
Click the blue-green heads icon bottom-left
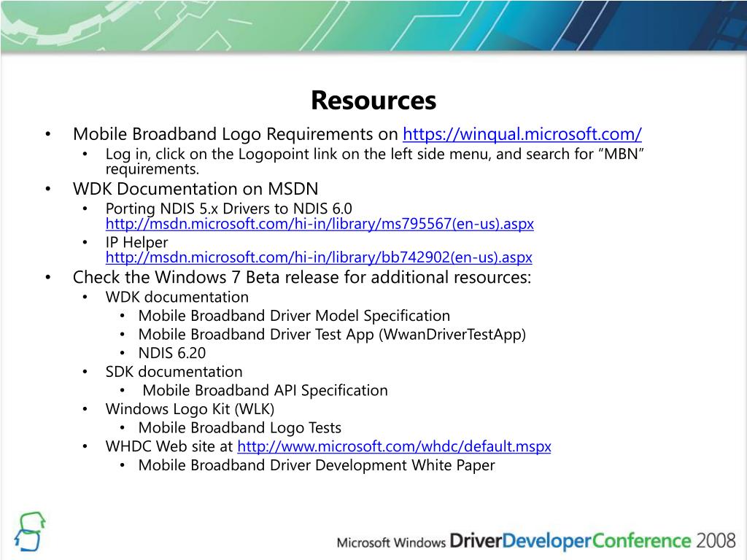[29, 531]
